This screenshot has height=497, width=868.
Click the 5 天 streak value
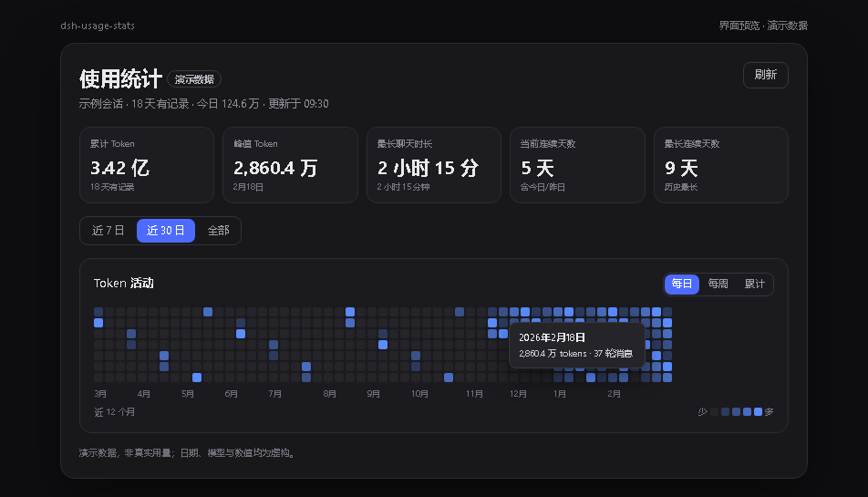[x=537, y=168]
